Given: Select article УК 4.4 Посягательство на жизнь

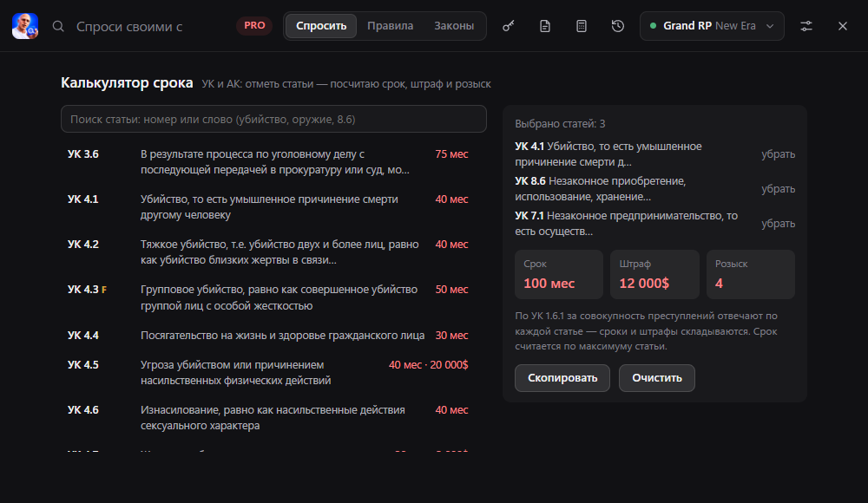Looking at the screenshot, I should coord(268,336).
